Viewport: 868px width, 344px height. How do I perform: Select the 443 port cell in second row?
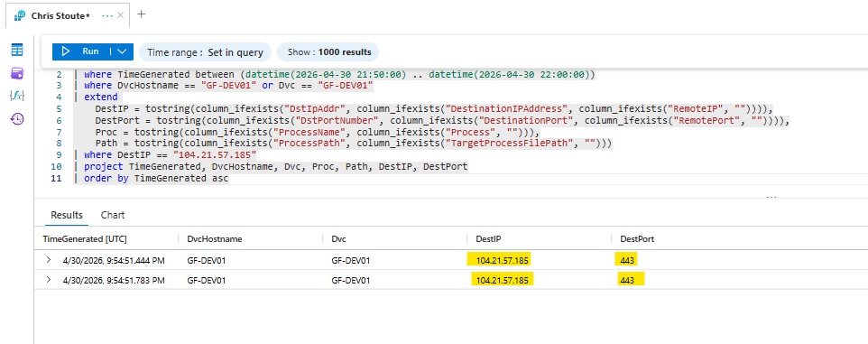[x=627, y=280]
